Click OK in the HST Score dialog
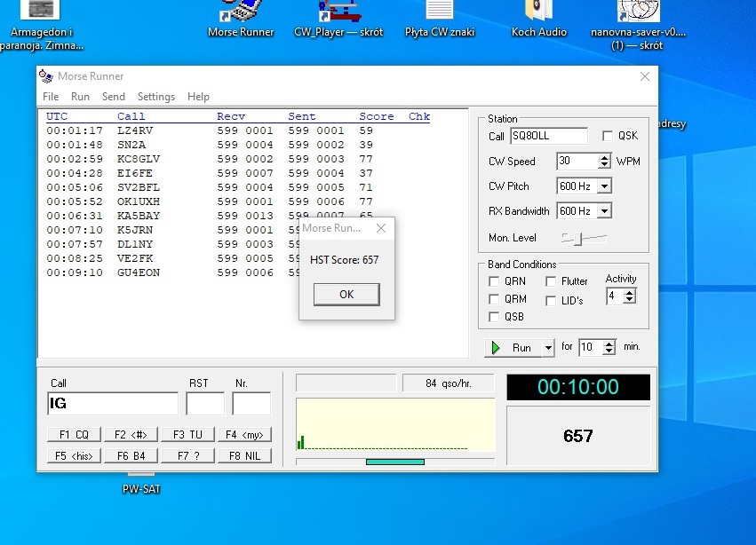756x545 pixels. coord(346,295)
